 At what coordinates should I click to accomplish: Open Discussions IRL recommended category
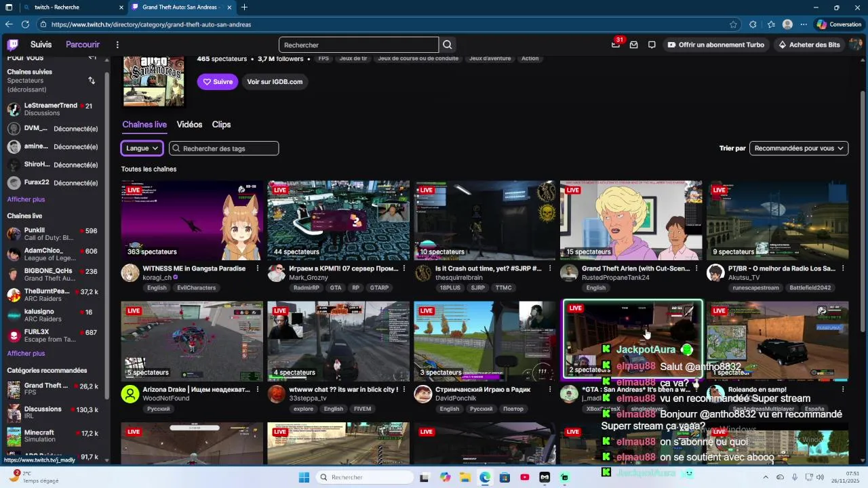[54, 413]
